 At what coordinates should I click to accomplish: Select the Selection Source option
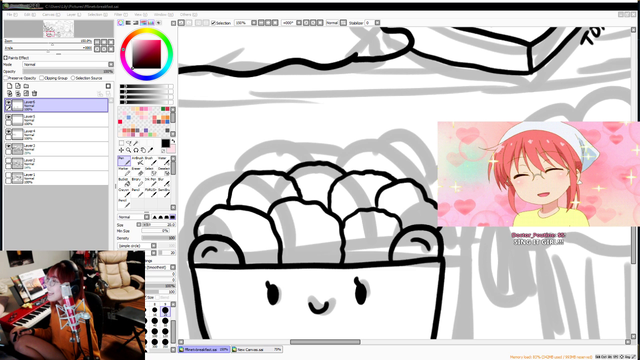click(73, 78)
